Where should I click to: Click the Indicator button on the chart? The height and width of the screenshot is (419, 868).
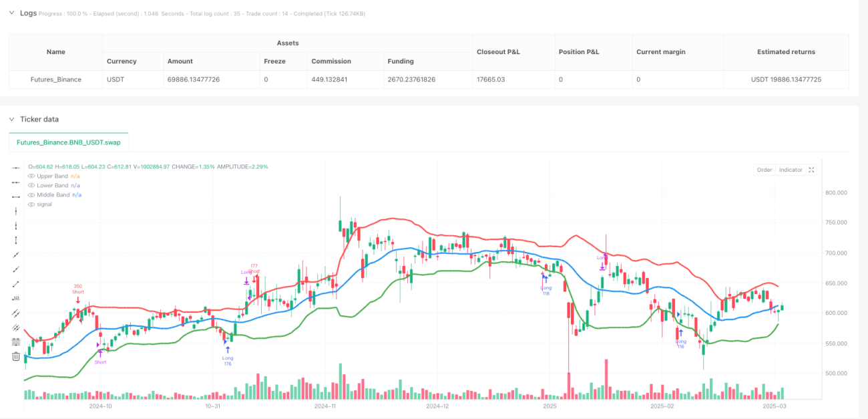(x=791, y=170)
